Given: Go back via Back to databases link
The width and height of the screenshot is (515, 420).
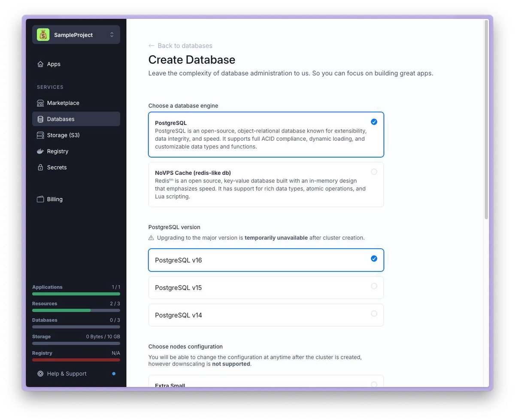Looking at the screenshot, I should tap(180, 46).
